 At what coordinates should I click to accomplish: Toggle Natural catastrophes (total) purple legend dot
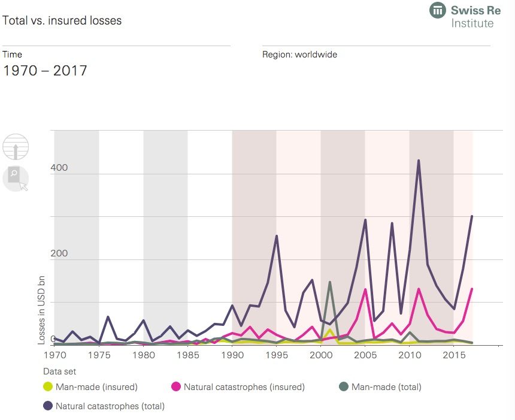[x=48, y=406]
